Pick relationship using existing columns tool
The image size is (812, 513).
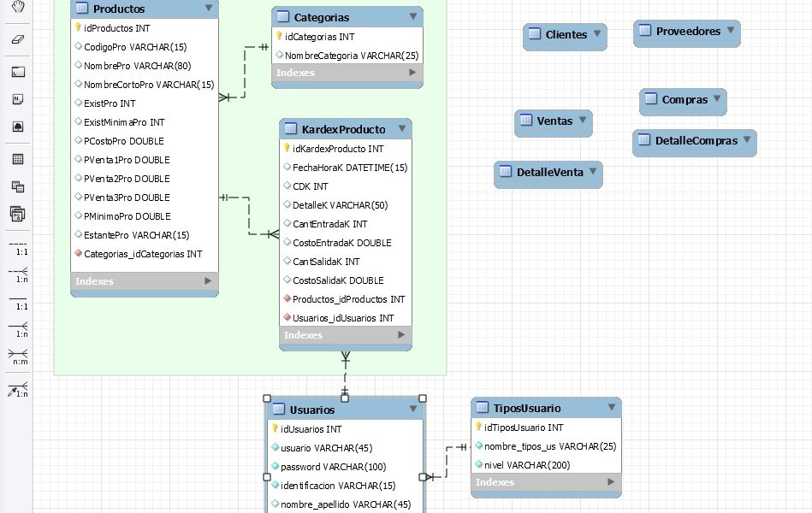point(19,390)
